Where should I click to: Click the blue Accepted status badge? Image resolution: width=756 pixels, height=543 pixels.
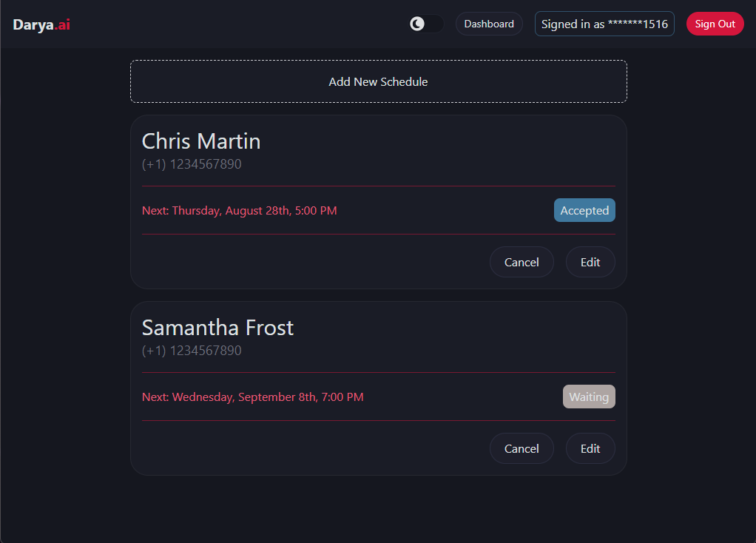pyautogui.click(x=584, y=210)
